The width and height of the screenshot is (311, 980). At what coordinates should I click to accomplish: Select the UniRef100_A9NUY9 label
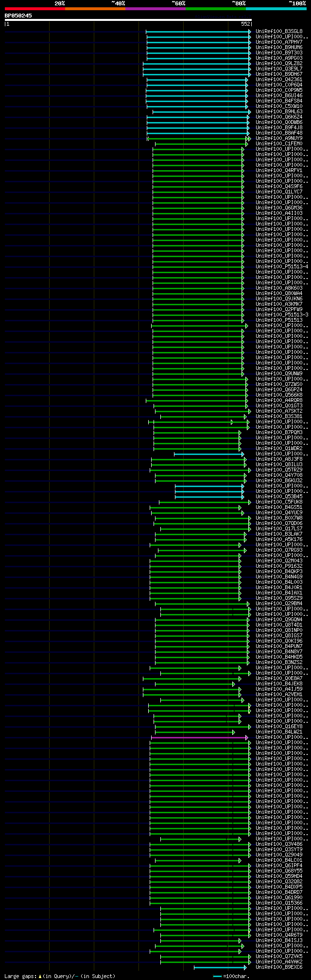(x=279, y=139)
